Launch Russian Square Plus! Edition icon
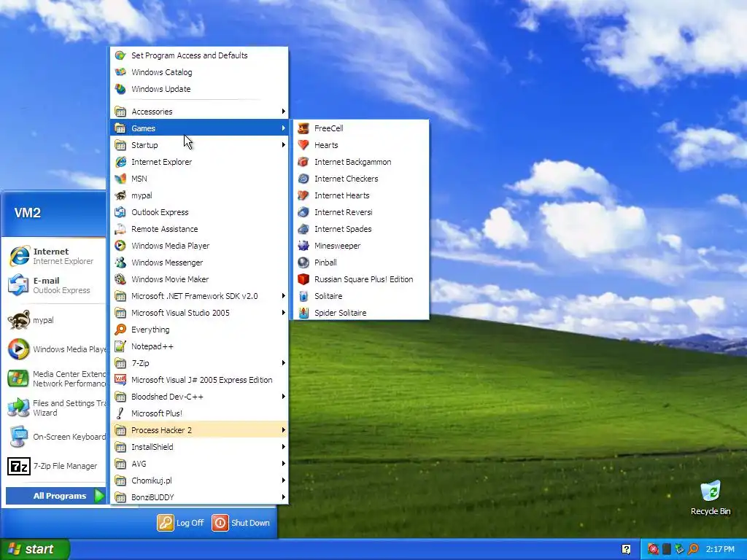 click(303, 279)
